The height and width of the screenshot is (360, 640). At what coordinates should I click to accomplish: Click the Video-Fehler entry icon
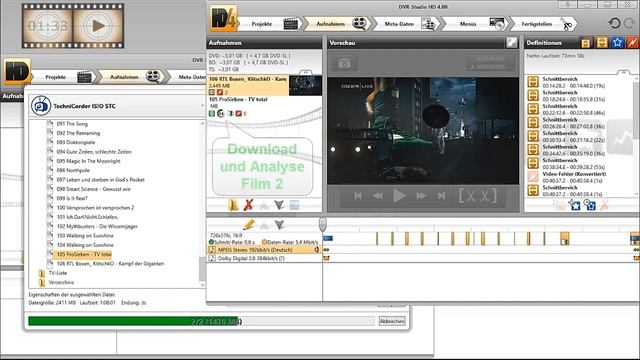pos(533,177)
